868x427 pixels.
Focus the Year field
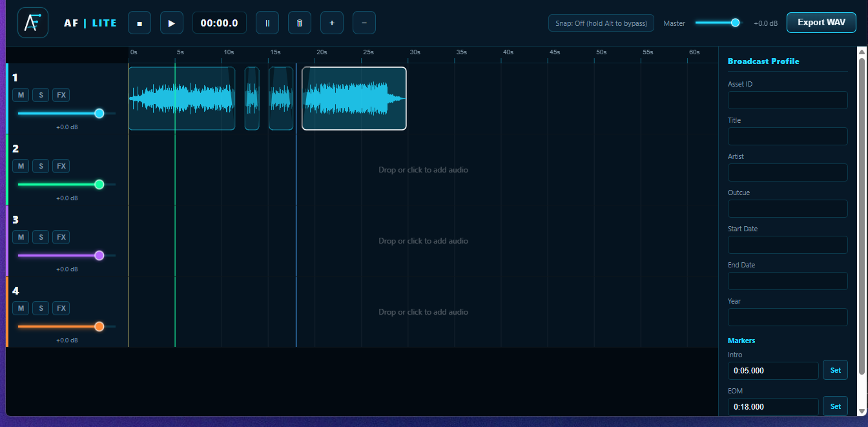pos(787,317)
